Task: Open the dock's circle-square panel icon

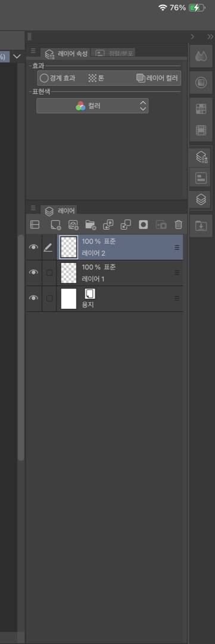Action: (201, 82)
